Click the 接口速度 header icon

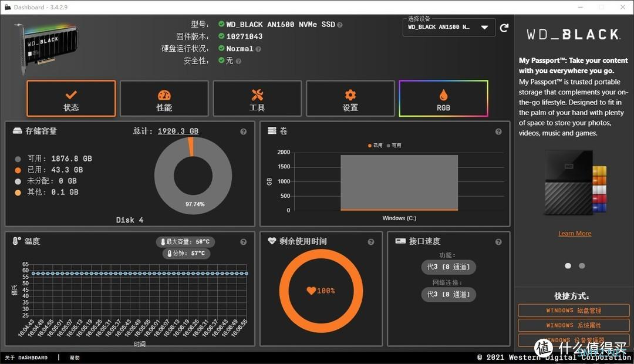click(x=400, y=241)
